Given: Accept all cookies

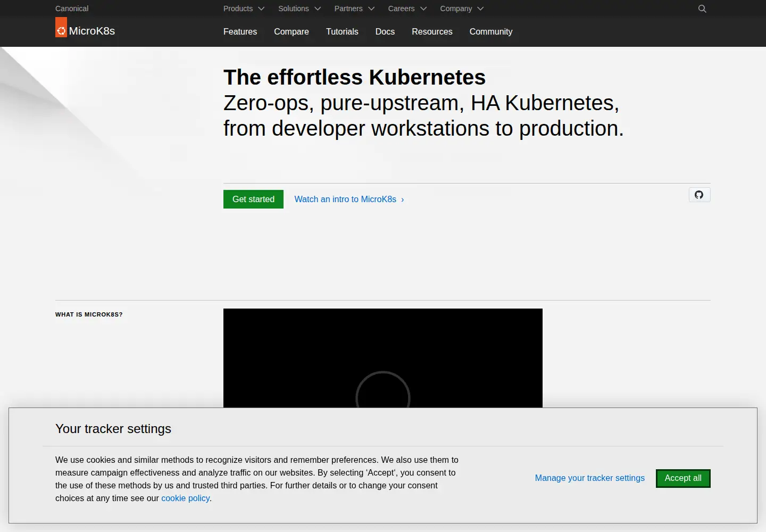Looking at the screenshot, I should coord(683,478).
